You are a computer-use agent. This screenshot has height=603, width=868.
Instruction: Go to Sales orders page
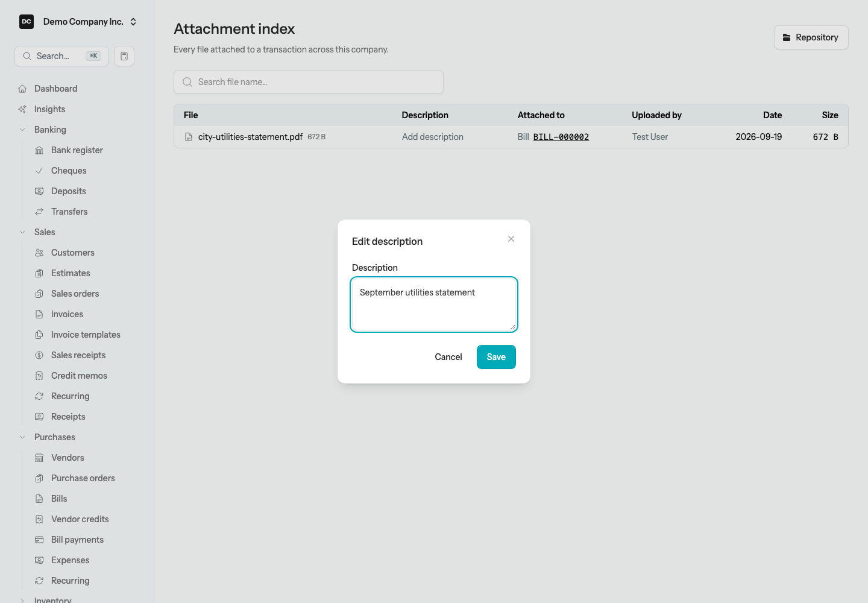tap(75, 294)
